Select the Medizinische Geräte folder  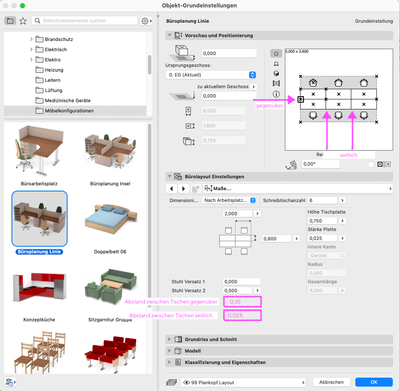(x=63, y=101)
